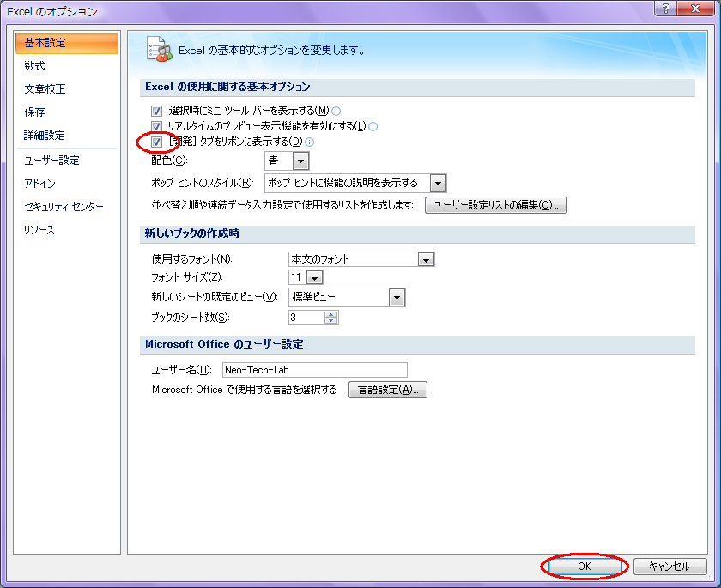
Task: Close the Excel のオプション dialog
Action: [x=696, y=8]
